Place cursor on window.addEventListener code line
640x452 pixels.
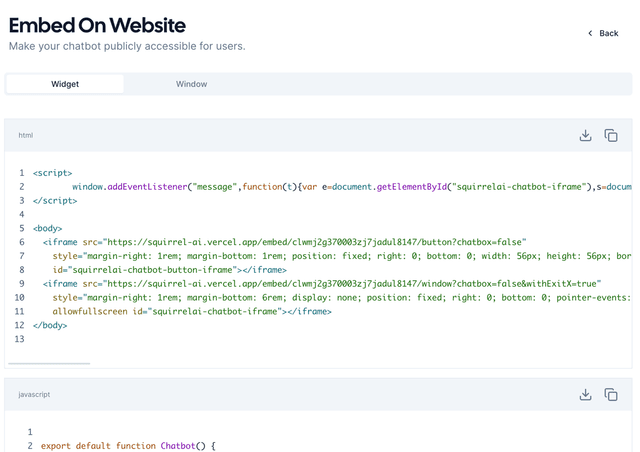(x=300, y=187)
